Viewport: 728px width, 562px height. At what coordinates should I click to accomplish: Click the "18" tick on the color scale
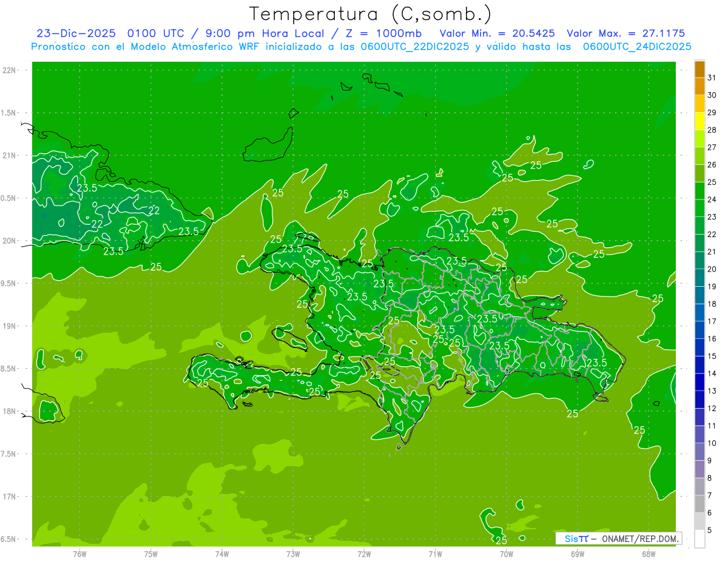tap(712, 304)
